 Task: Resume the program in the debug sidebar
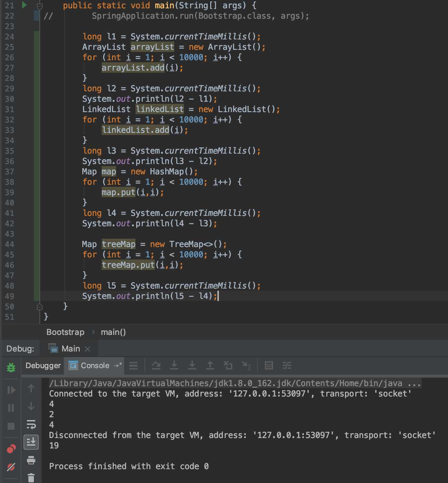coord(11,390)
